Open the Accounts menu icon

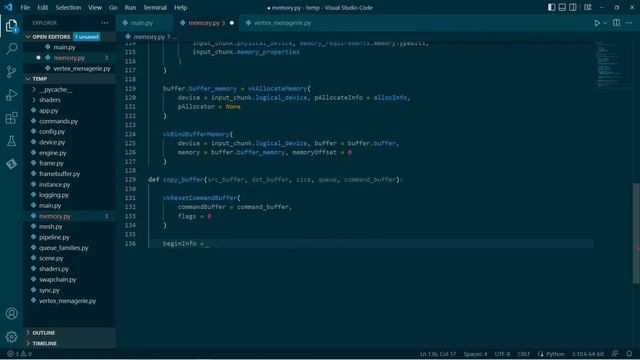tap(11, 313)
